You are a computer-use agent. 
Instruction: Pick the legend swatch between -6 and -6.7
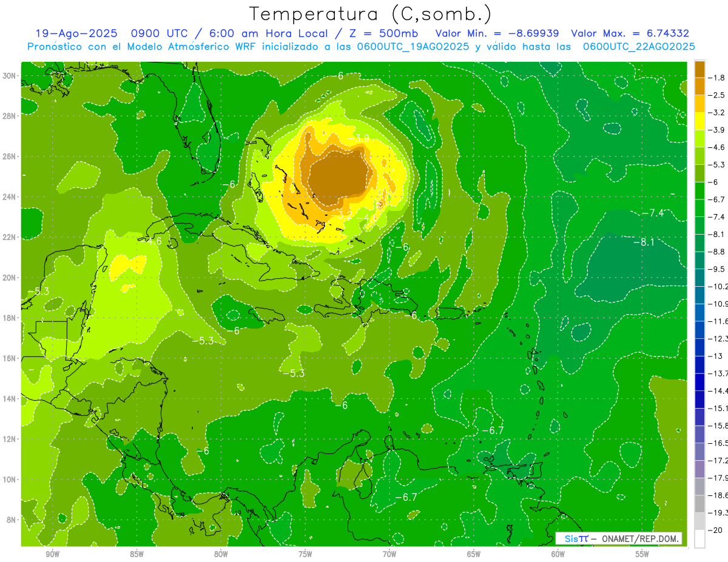699,190
